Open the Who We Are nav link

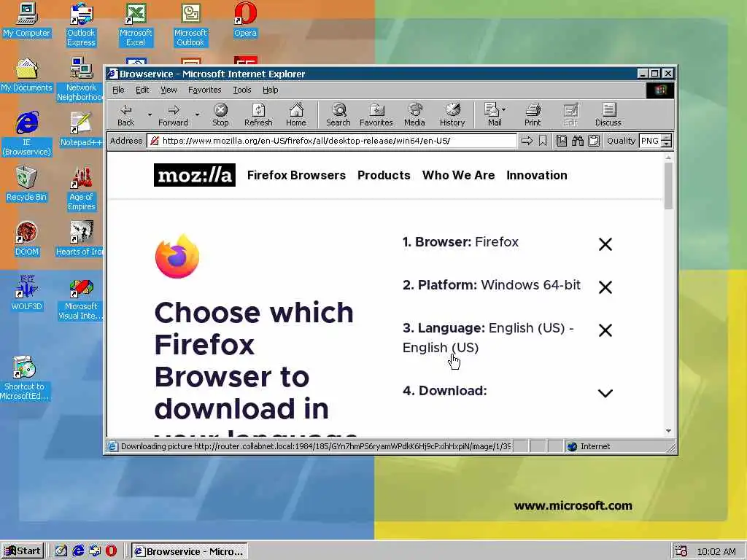(458, 175)
